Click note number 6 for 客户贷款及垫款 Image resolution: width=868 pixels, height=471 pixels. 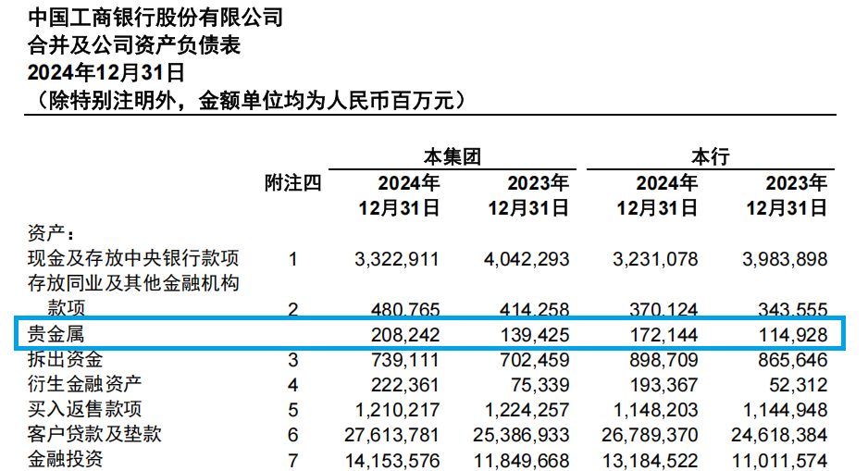click(292, 435)
